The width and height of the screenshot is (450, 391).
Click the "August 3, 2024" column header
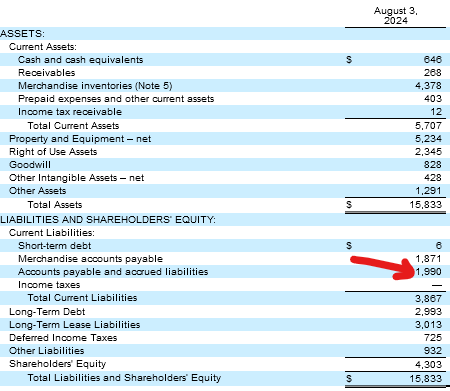tap(396, 16)
